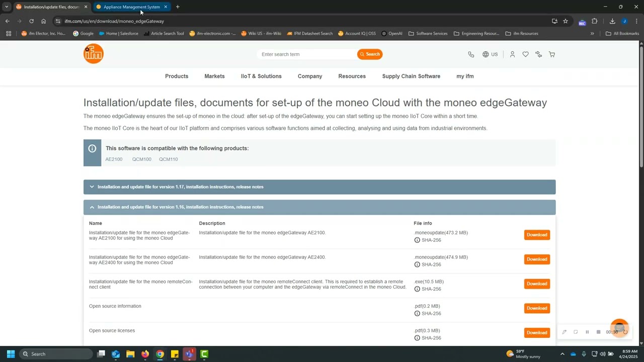Image resolution: width=644 pixels, height=362 pixels.
Task: Open the phone contact icon
Action: 471,54
